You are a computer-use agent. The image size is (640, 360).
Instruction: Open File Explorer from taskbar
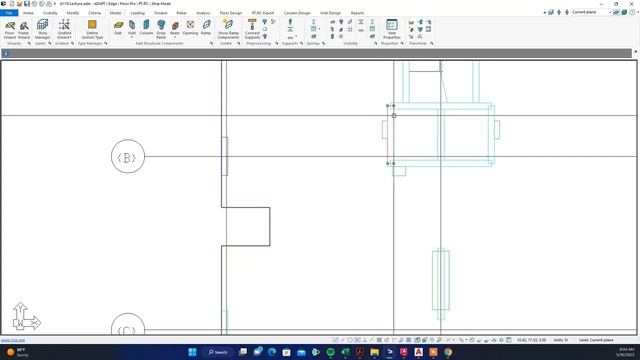[x=374, y=352]
